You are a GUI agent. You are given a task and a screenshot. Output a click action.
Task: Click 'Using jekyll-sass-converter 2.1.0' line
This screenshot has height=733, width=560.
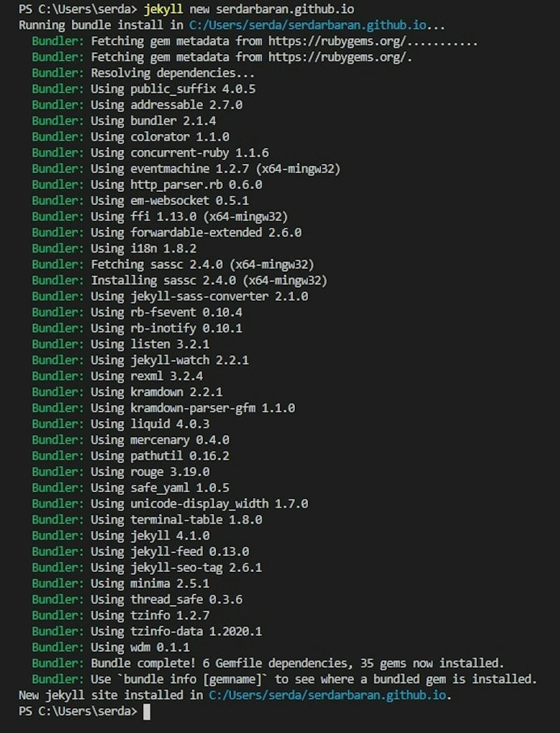(x=199, y=296)
